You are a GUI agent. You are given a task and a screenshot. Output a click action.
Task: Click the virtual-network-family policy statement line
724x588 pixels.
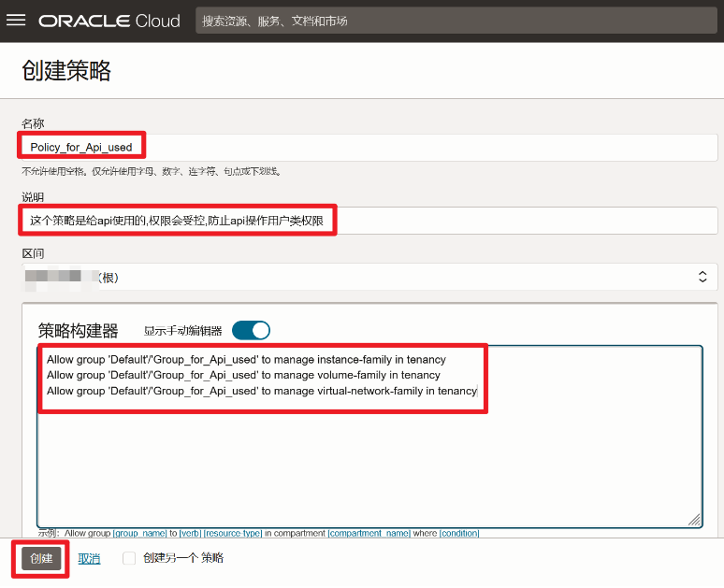pyautogui.click(x=261, y=391)
